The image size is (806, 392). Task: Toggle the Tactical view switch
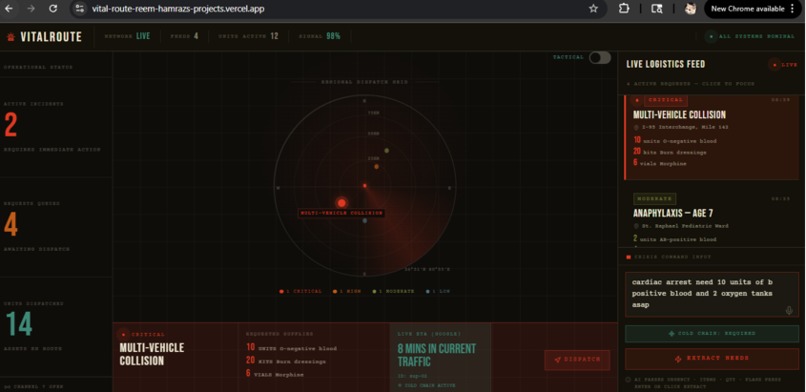pyautogui.click(x=599, y=58)
